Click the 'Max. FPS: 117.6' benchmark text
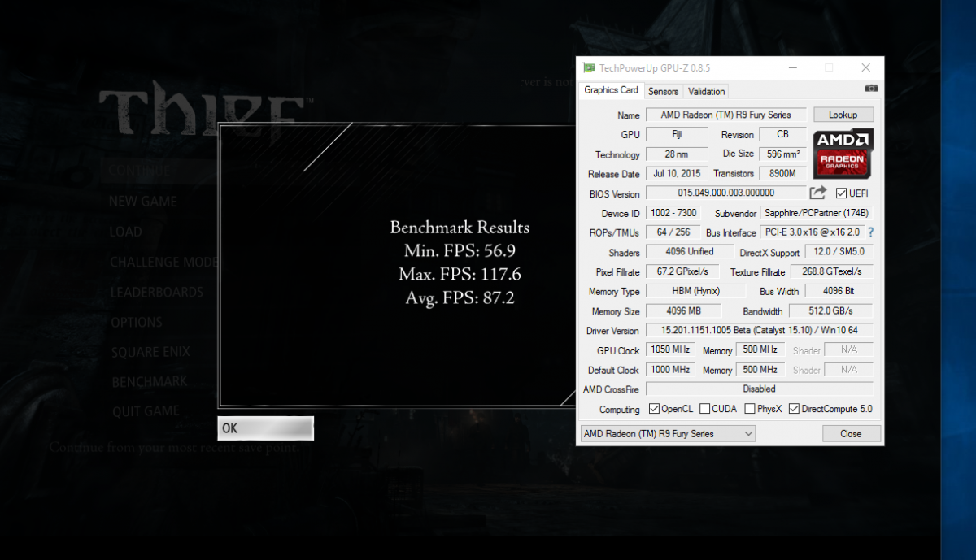The image size is (976, 560). click(460, 274)
